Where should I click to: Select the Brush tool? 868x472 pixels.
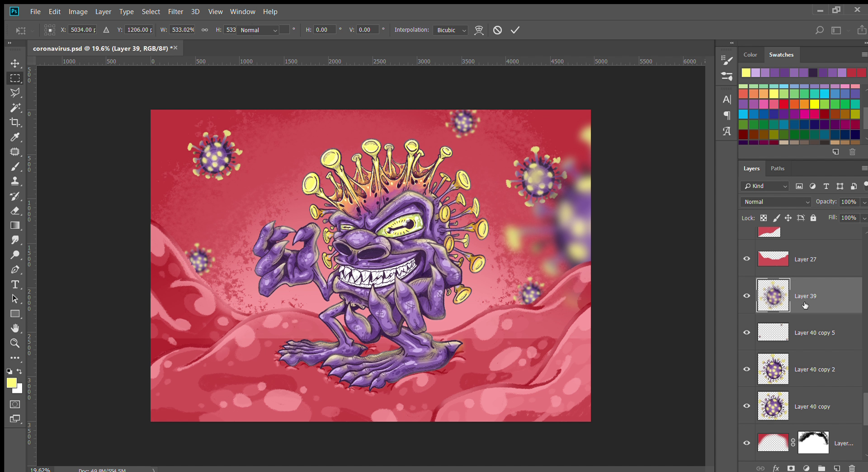point(15,166)
